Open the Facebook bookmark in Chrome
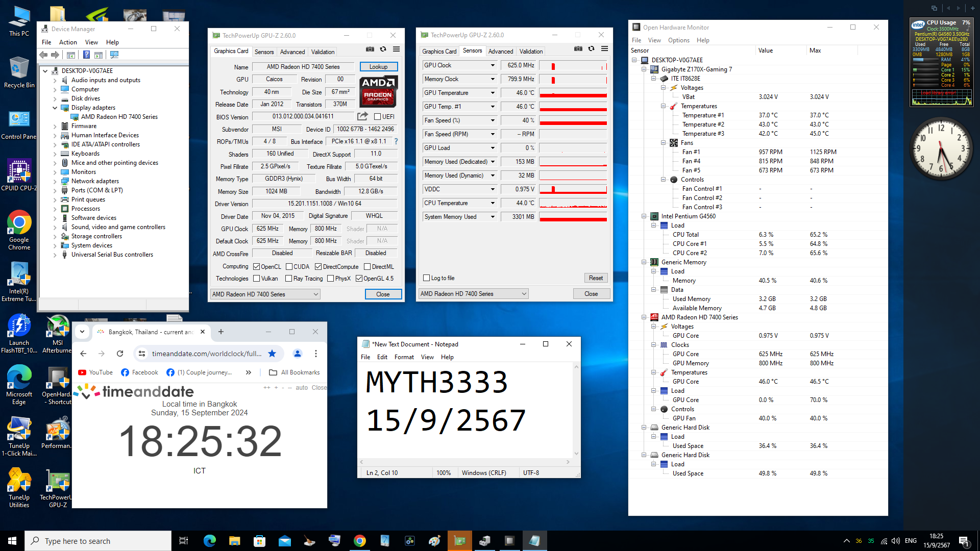Viewport: 980px width, 551px height. tap(139, 372)
